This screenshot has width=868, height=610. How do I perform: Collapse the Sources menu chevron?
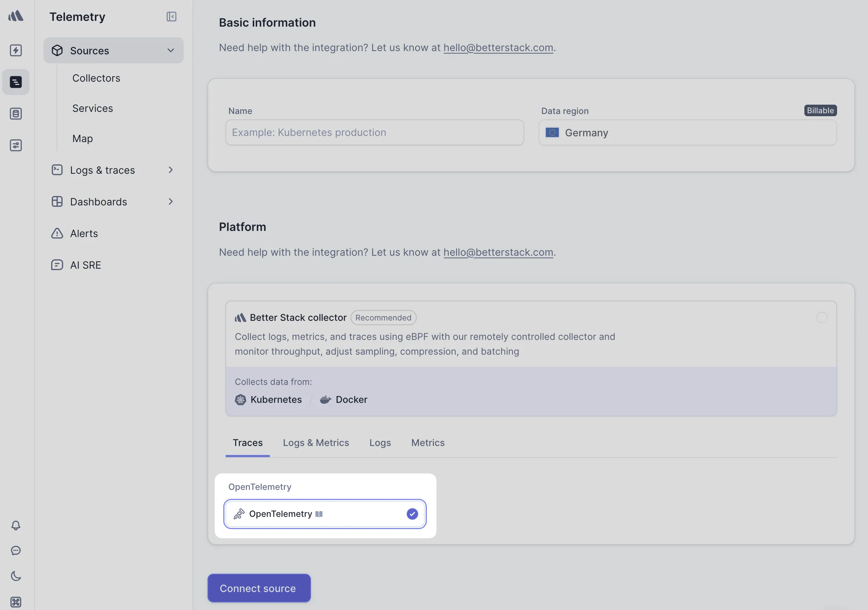[171, 51]
